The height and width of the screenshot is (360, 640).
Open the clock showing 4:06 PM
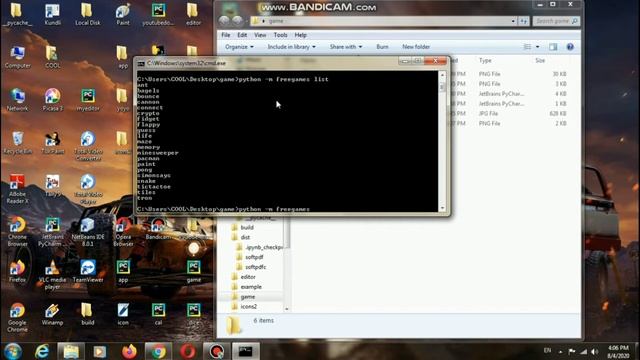click(618, 351)
